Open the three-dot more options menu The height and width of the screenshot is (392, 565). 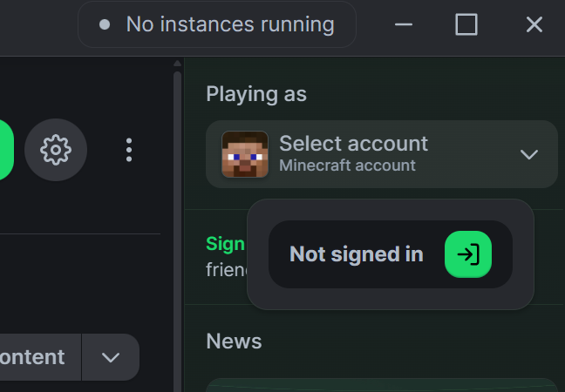[x=129, y=150]
